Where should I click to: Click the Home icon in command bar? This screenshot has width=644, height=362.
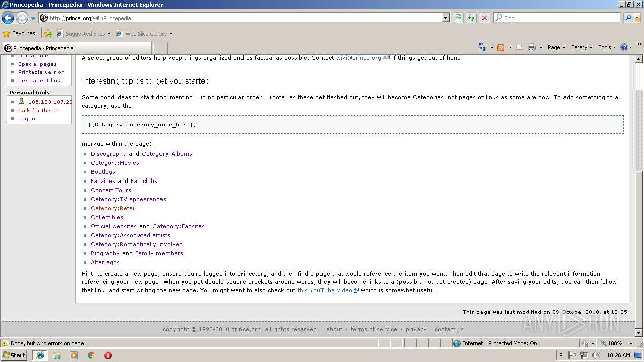click(482, 47)
